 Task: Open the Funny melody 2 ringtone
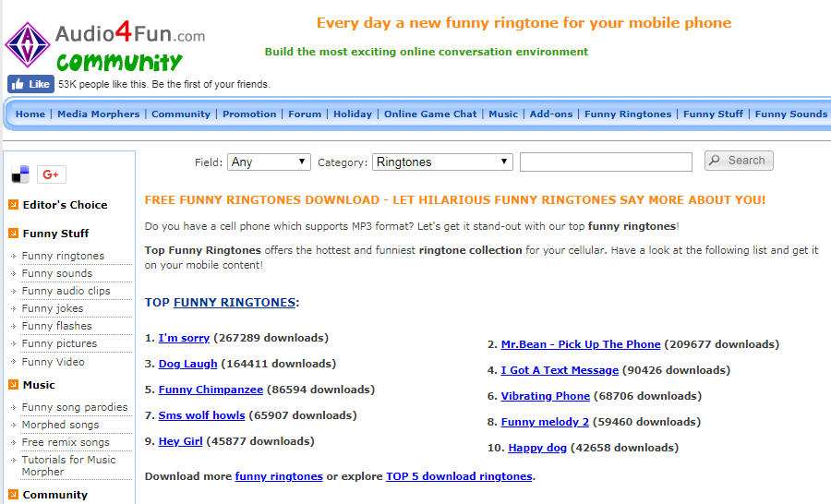point(545,423)
